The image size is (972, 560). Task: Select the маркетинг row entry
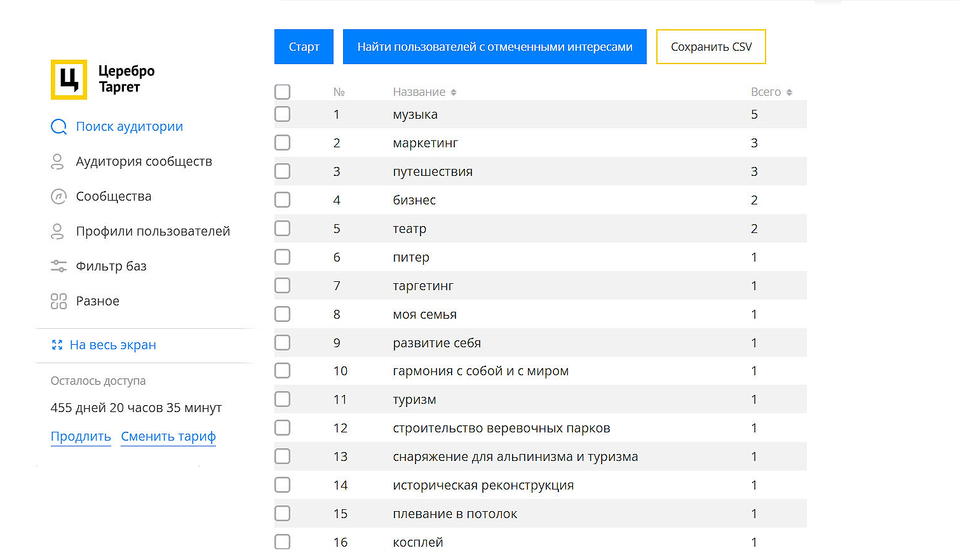424,143
